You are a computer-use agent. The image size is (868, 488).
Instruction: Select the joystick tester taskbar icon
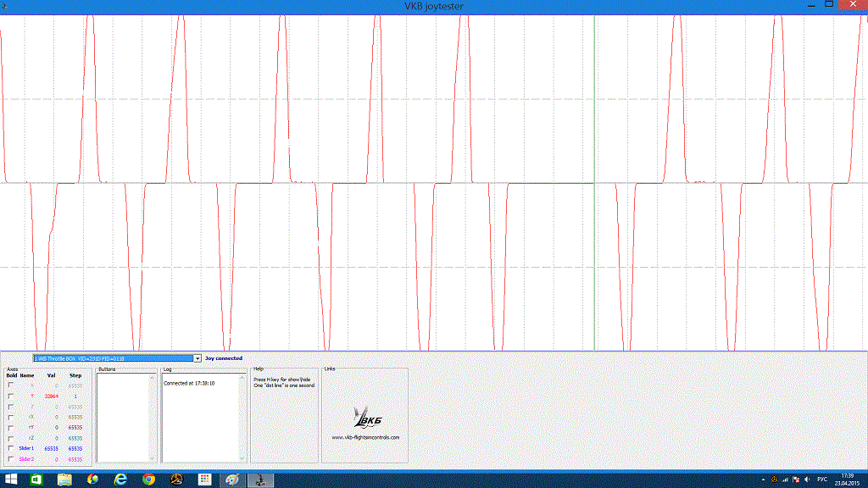[x=259, y=480]
